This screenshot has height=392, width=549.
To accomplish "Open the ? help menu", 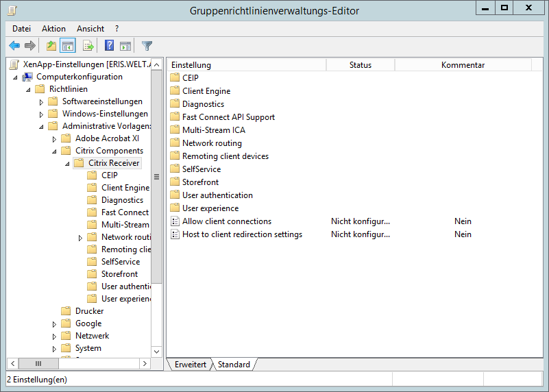I will click(x=117, y=29).
